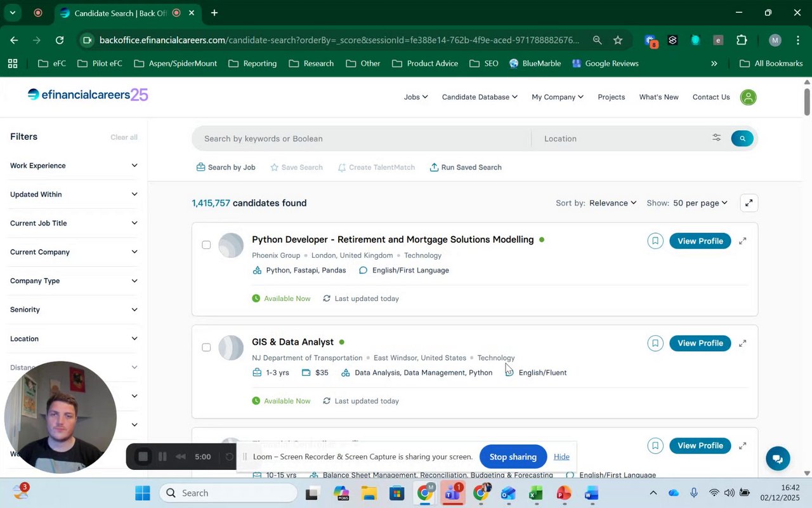Click the Stop sharing button
The width and height of the screenshot is (812, 508).
tap(513, 457)
